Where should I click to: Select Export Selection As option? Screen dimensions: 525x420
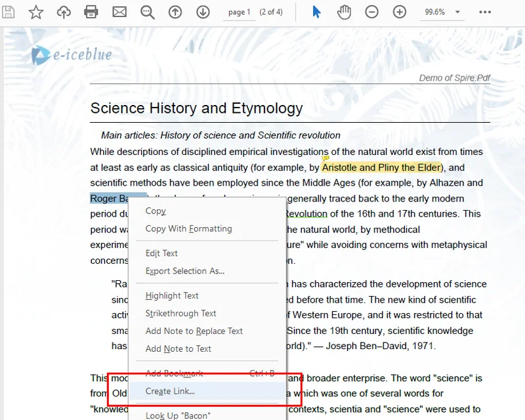click(184, 270)
